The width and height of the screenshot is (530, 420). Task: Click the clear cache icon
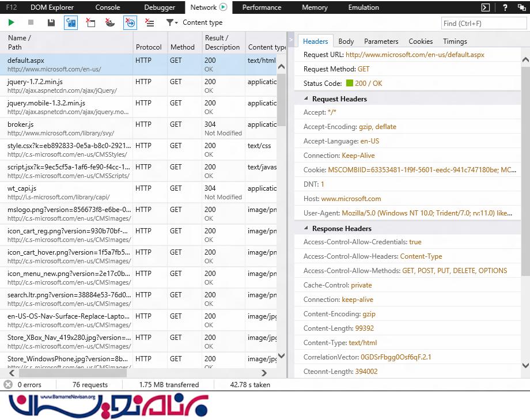(x=90, y=22)
